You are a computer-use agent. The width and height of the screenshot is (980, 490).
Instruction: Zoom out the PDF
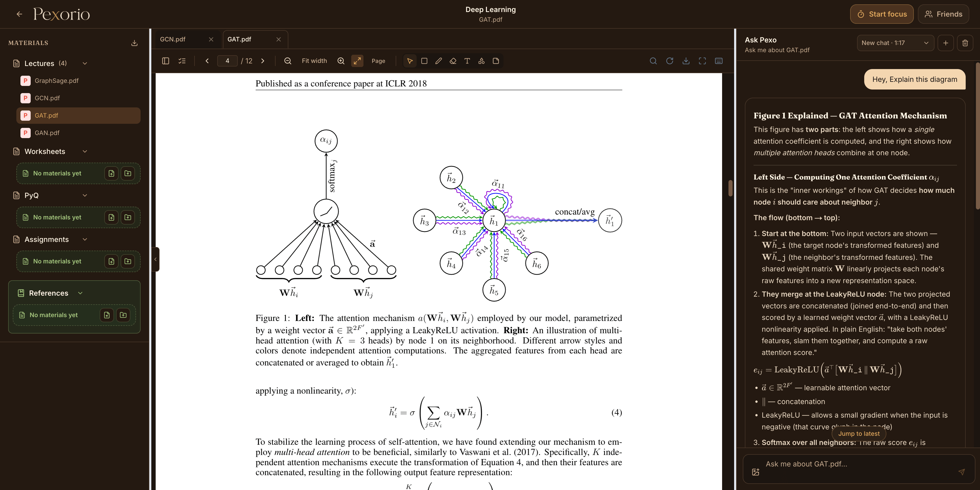pyautogui.click(x=288, y=61)
